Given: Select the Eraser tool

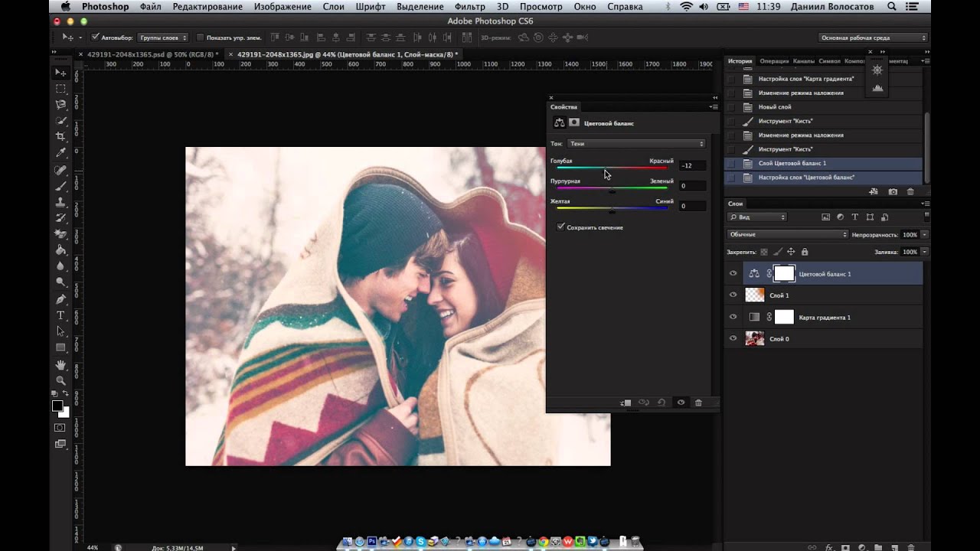Looking at the screenshot, I should coord(60,234).
